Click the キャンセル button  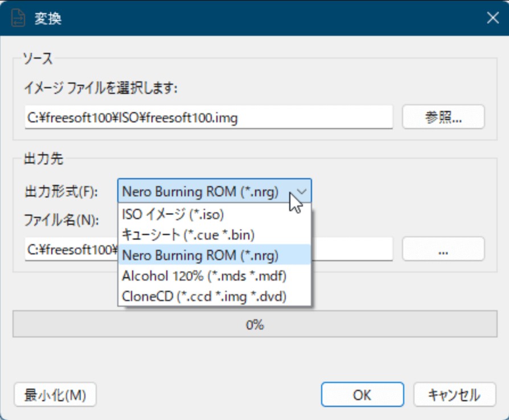click(454, 395)
